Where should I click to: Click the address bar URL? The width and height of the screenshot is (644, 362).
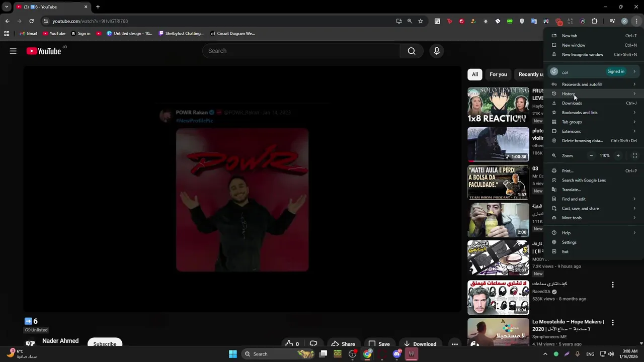(x=90, y=21)
